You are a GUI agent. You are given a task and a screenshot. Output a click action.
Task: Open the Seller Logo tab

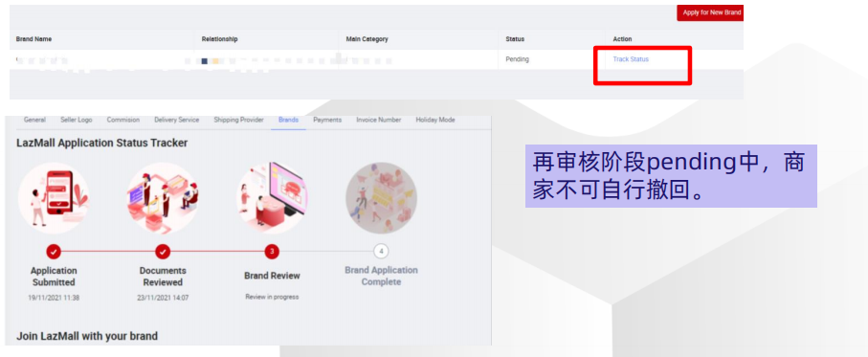[77, 120]
